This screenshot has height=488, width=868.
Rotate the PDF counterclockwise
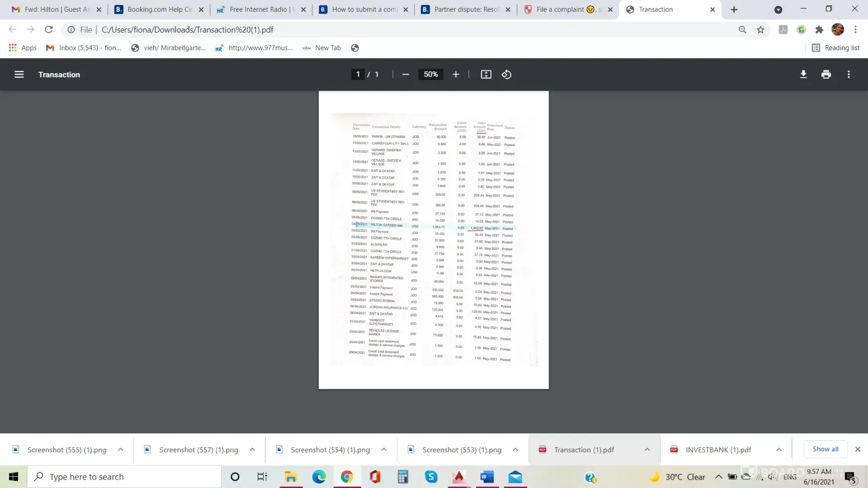(506, 74)
